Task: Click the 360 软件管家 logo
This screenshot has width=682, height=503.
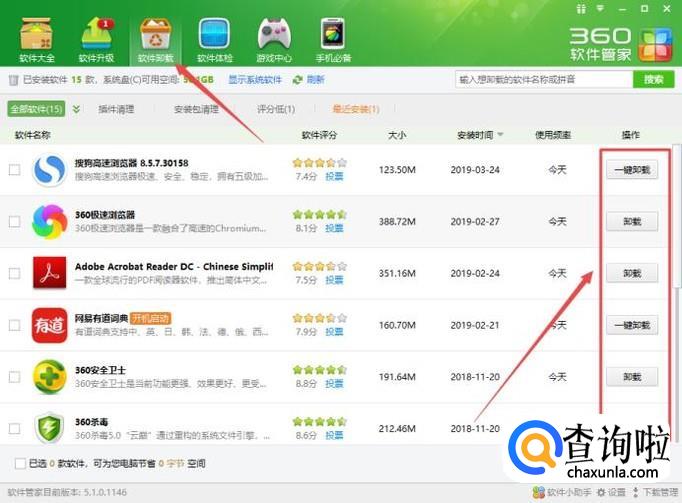Action: tap(621, 44)
